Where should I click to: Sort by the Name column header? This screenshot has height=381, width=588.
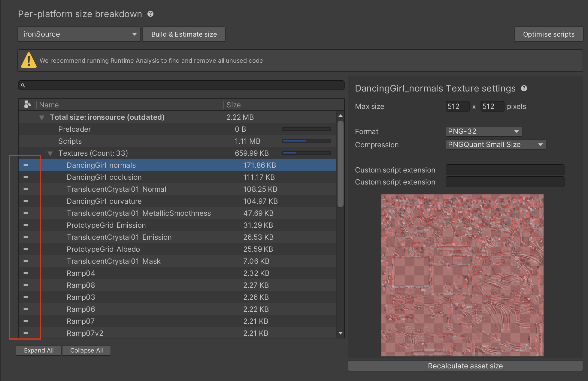(x=130, y=105)
